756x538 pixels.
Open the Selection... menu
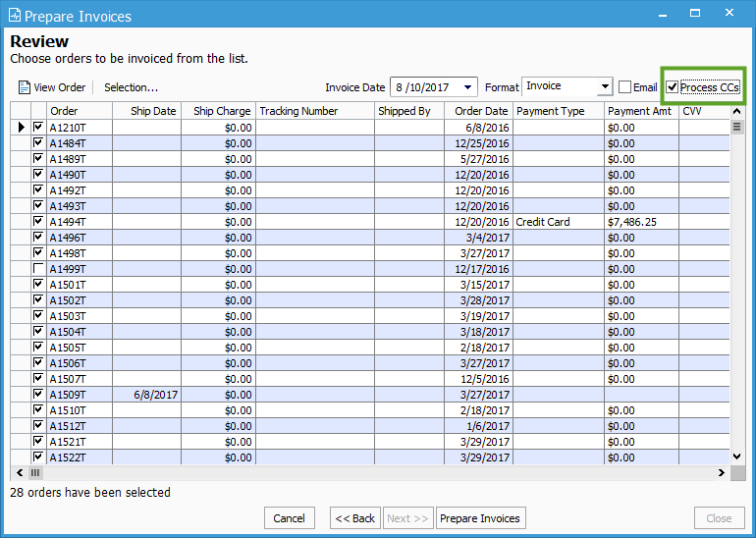132,87
